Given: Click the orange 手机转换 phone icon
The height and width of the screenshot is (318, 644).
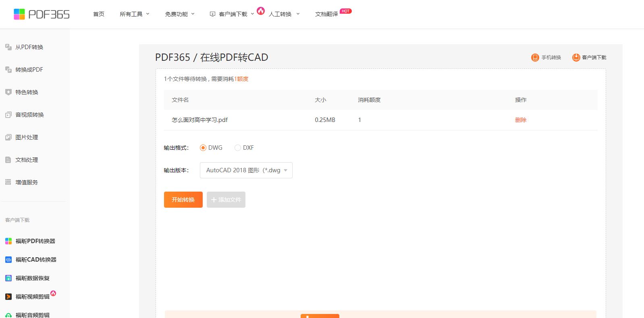Looking at the screenshot, I should click(535, 58).
